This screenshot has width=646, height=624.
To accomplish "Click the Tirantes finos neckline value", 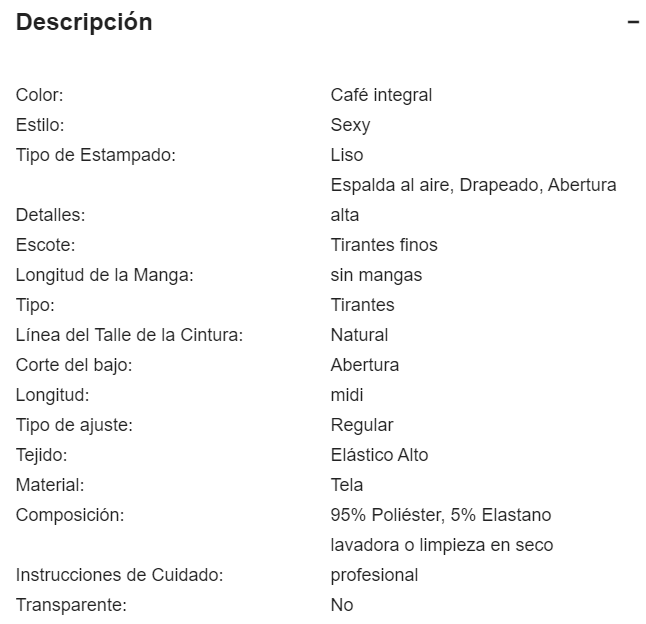I will pos(384,245).
